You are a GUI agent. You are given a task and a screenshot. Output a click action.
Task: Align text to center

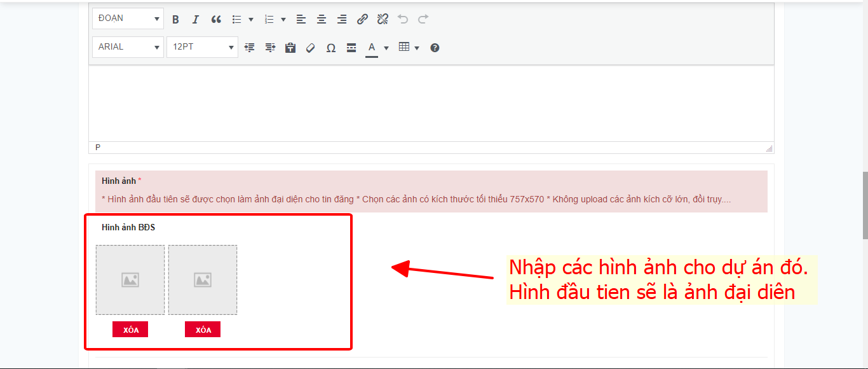pyautogui.click(x=322, y=20)
